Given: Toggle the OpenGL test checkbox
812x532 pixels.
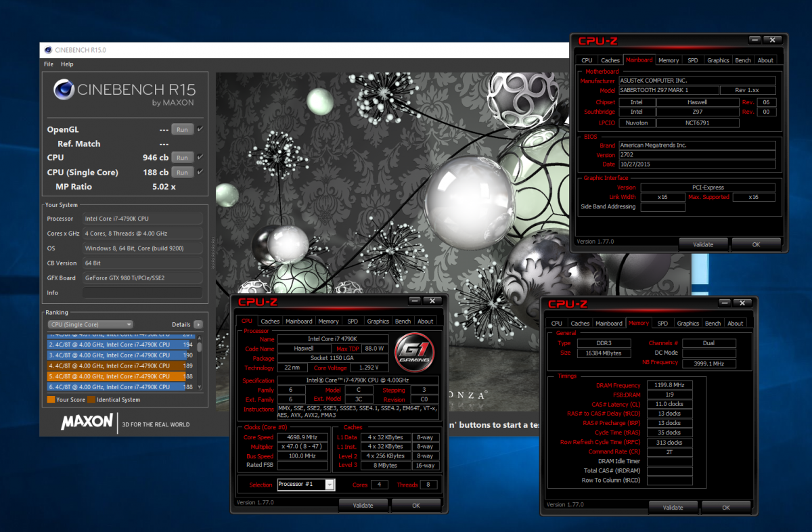Looking at the screenshot, I should tap(200, 129).
